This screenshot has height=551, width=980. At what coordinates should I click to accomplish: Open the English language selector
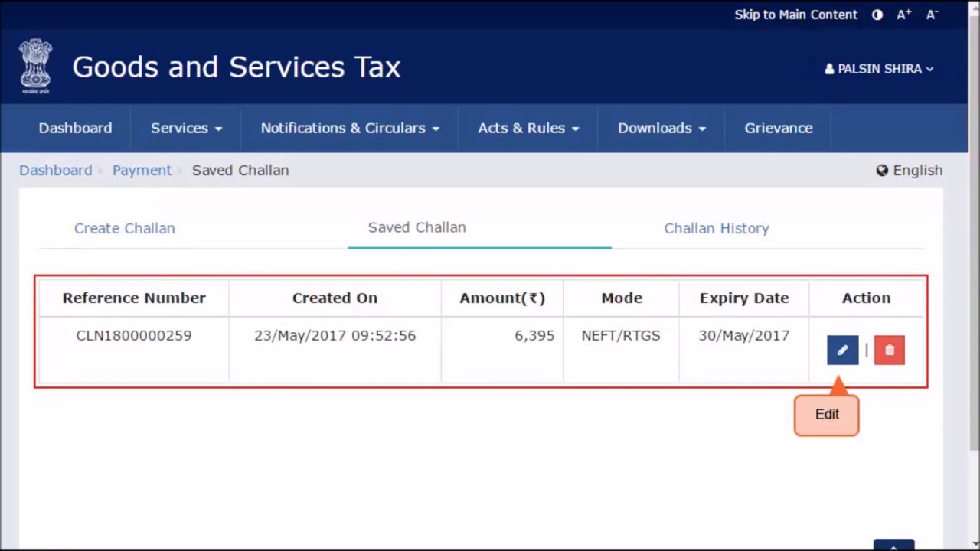910,171
